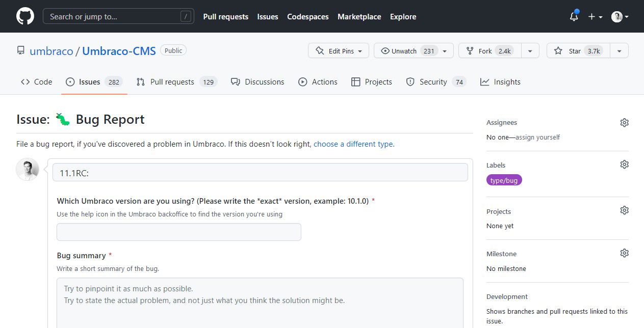Click choose a different type link
This screenshot has height=328, width=644.
pyautogui.click(x=354, y=144)
